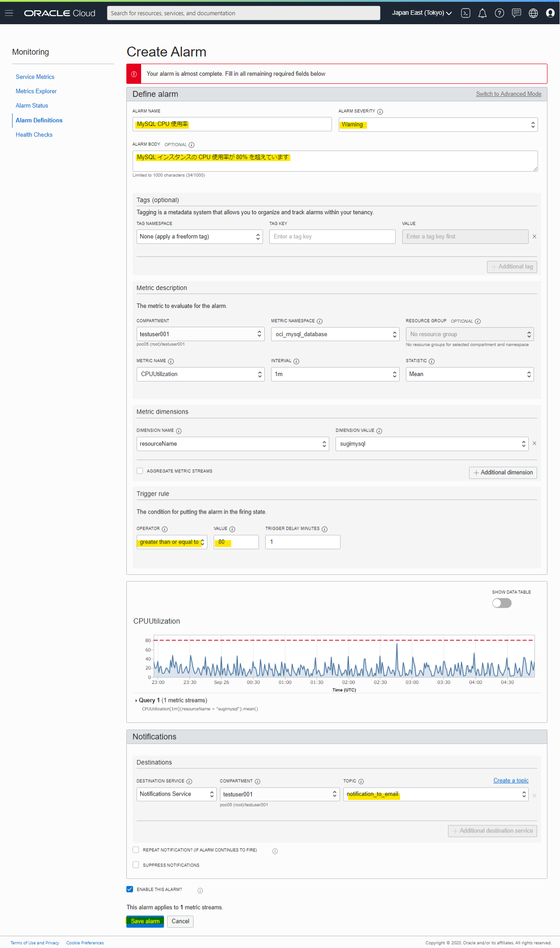The image size is (560, 948).
Task: Click info icon next to Resource Group
Action: tap(478, 321)
